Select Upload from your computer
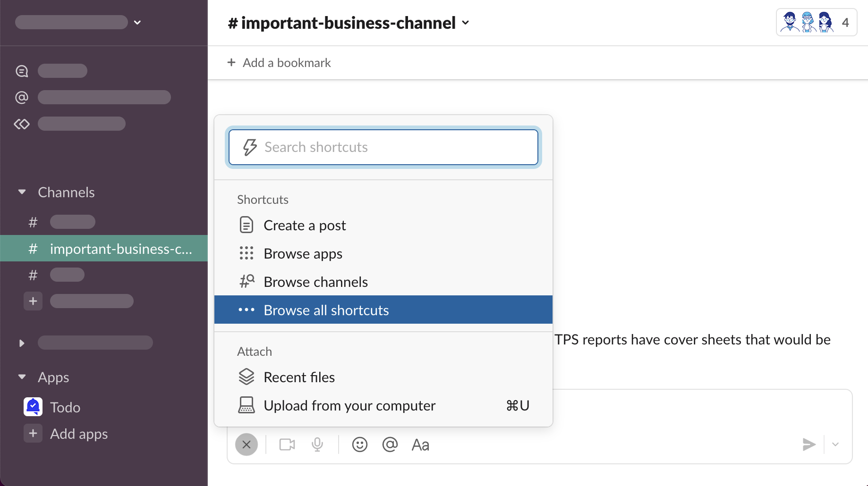 click(x=349, y=405)
